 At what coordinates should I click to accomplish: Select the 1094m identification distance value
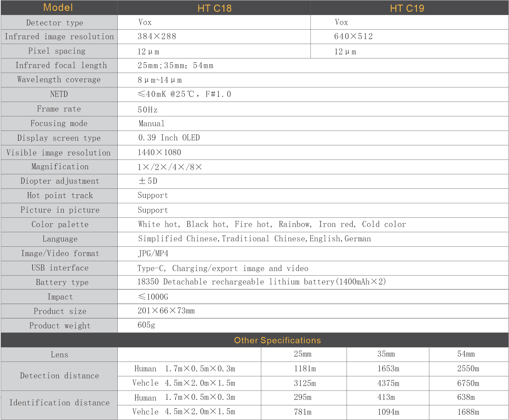click(388, 412)
